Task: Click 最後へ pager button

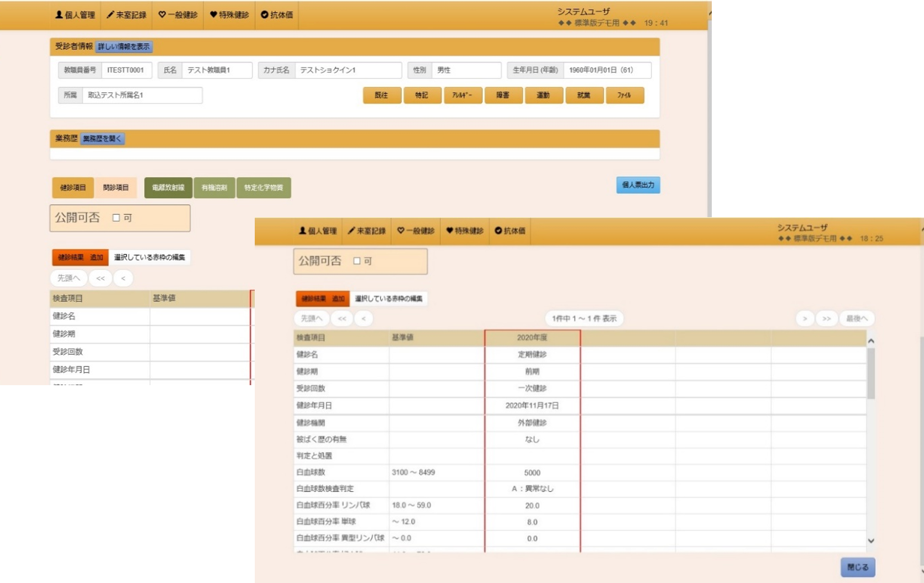Action: coord(857,319)
